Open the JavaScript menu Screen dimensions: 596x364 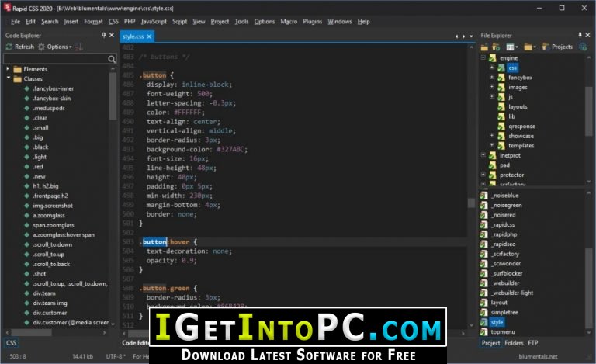click(154, 21)
